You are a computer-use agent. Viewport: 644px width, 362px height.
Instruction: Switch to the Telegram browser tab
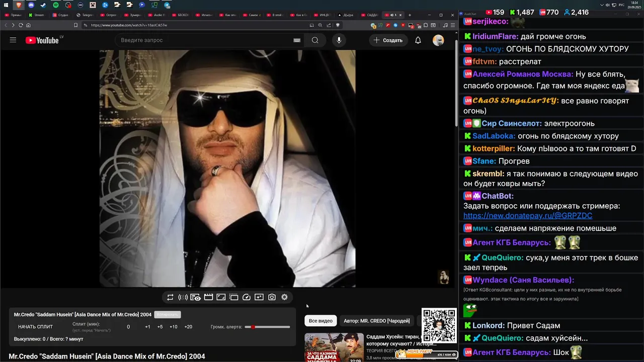86,15
